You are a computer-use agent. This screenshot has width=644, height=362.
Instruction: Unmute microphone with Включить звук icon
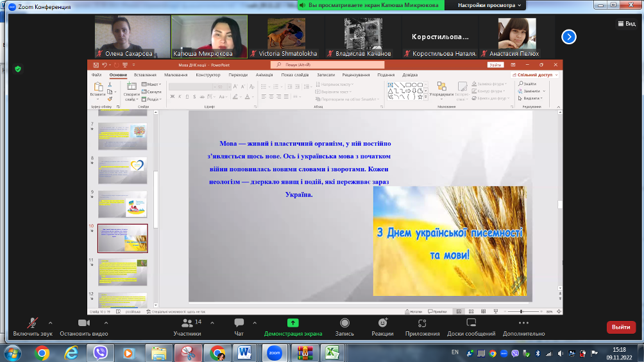(x=31, y=323)
